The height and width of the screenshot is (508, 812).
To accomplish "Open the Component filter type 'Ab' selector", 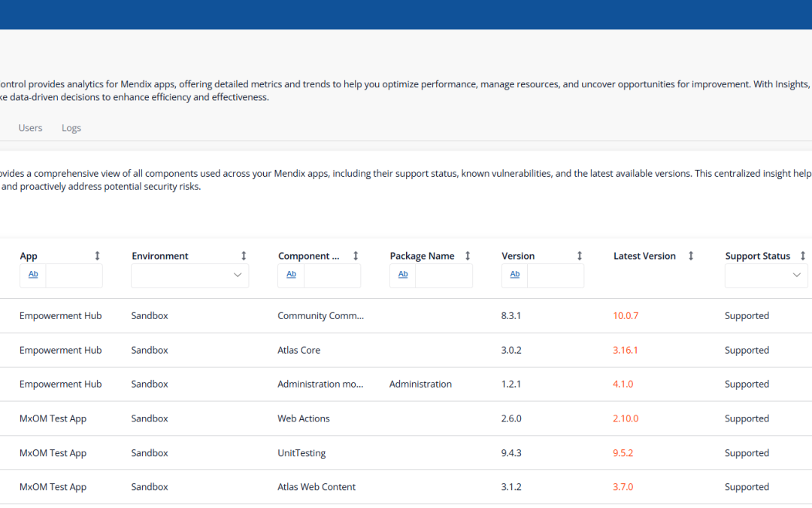I will coord(291,275).
